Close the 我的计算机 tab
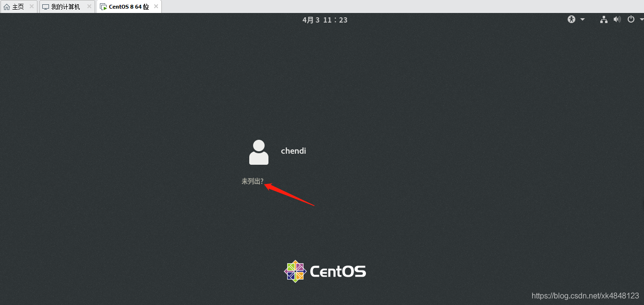The width and height of the screenshot is (644, 305). point(89,7)
